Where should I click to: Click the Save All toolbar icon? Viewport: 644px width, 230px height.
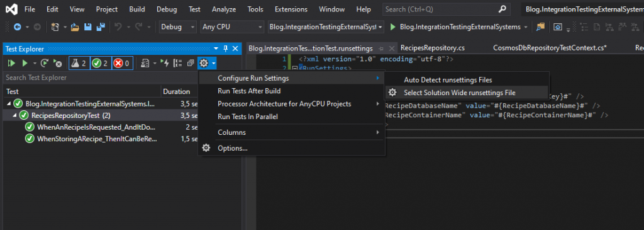click(x=100, y=27)
